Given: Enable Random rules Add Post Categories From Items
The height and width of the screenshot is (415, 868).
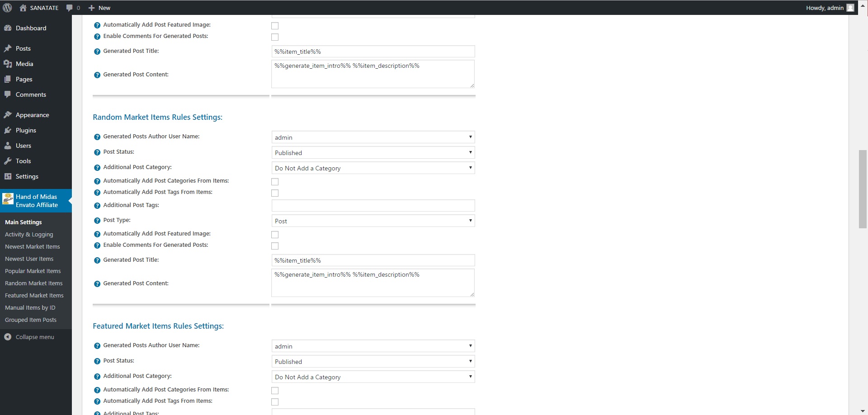Looking at the screenshot, I should [275, 182].
